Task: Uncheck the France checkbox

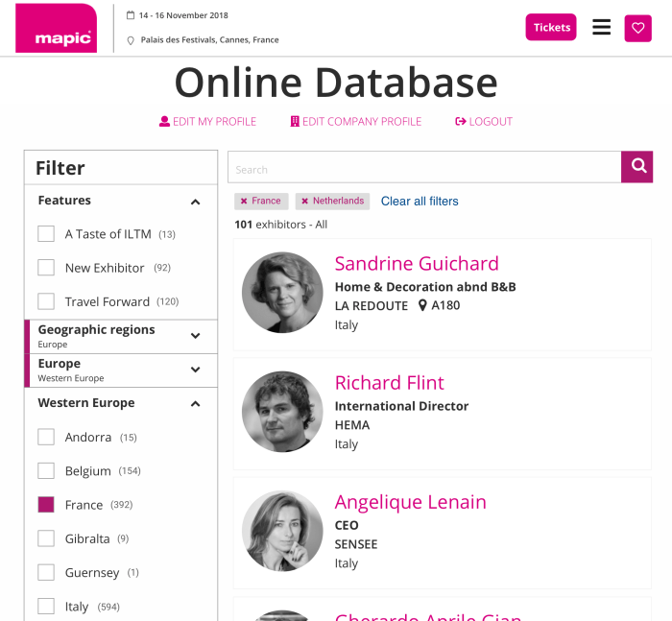Action: click(46, 505)
